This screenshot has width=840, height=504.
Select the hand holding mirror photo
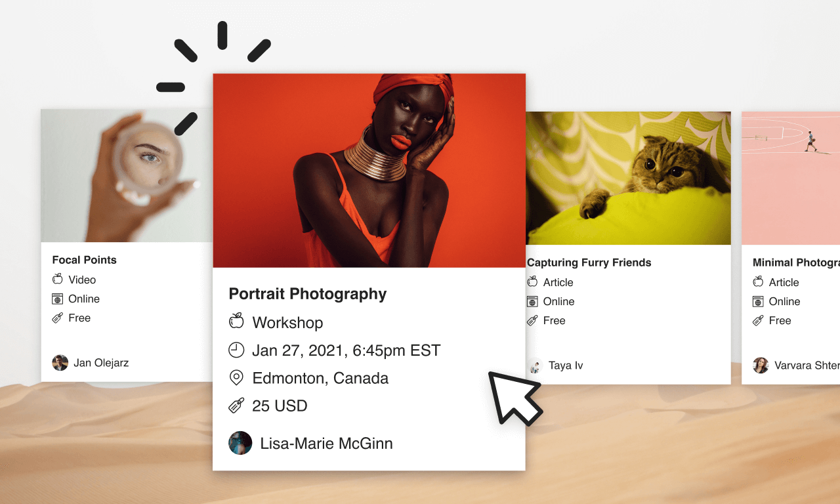pyautogui.click(x=127, y=176)
